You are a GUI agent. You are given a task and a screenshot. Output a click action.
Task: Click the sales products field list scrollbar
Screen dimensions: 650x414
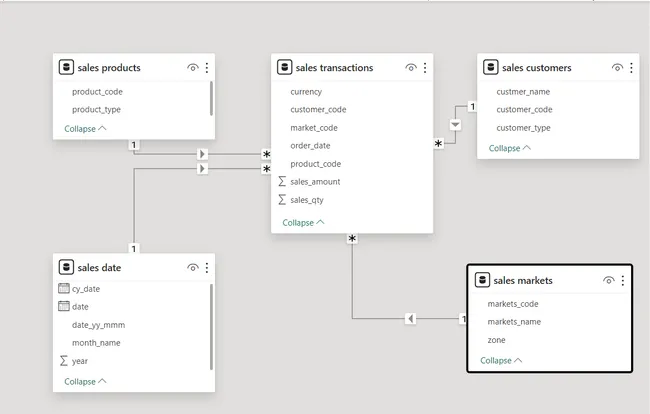211,98
